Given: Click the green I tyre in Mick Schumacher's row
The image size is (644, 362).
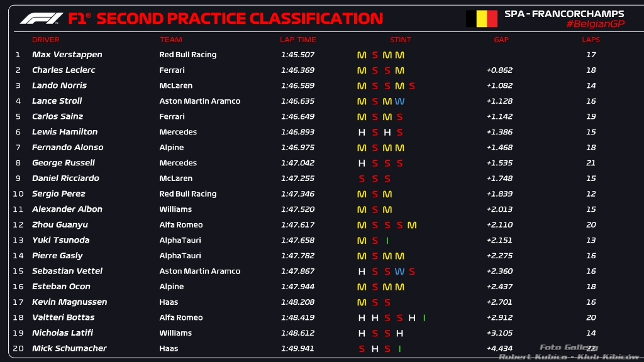Looking at the screenshot, I should (x=399, y=349).
